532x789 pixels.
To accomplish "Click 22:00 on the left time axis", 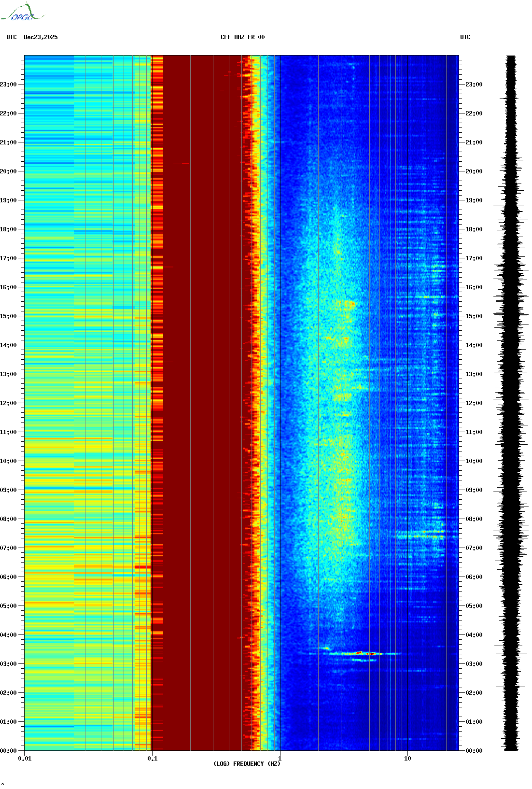I will [8, 113].
